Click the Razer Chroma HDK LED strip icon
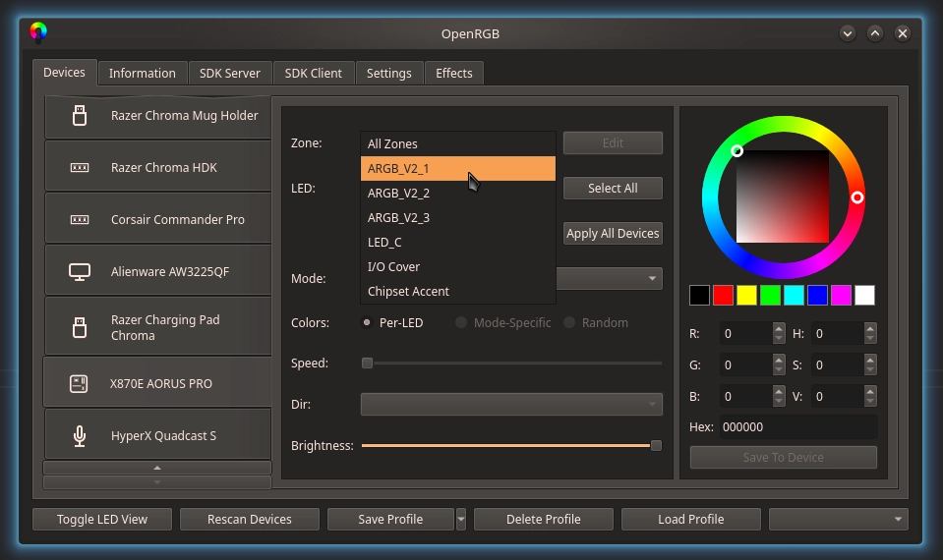Screen dimensions: 943x560 pos(80,168)
